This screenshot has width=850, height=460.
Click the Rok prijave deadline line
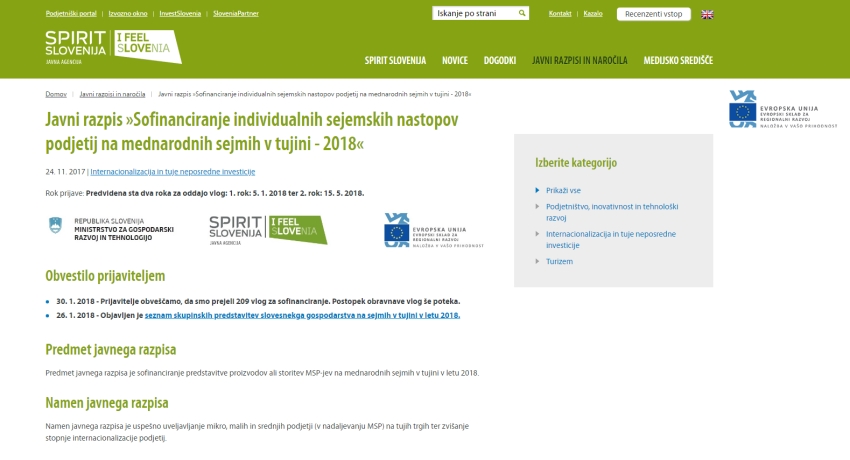click(205, 193)
